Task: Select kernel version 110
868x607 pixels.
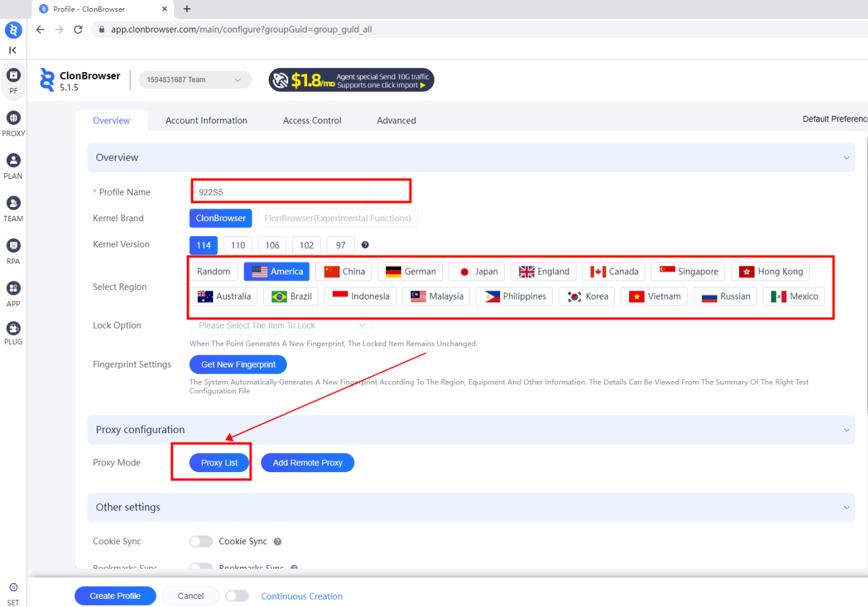Action: pyautogui.click(x=238, y=245)
